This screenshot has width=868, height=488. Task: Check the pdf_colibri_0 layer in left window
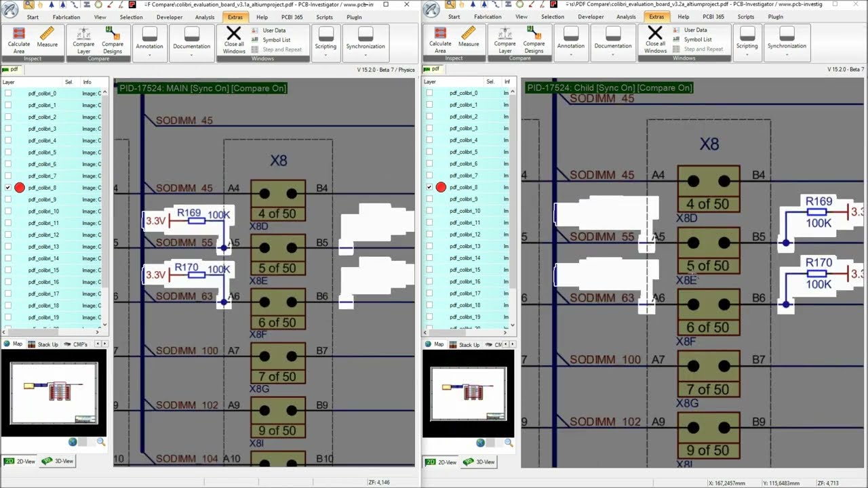point(8,94)
